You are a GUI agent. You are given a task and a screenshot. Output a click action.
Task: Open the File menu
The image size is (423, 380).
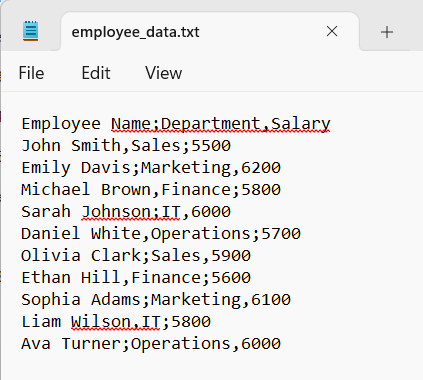(31, 73)
